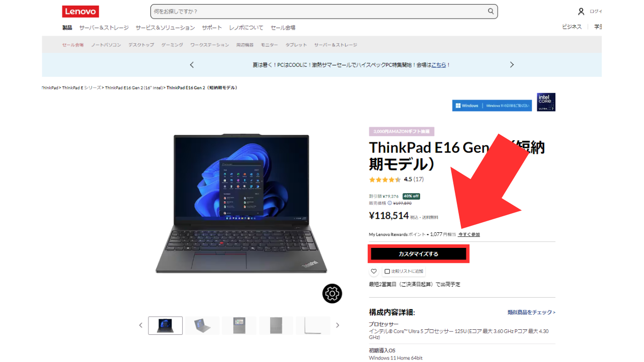Add to wishlist with heart icon

(x=374, y=271)
